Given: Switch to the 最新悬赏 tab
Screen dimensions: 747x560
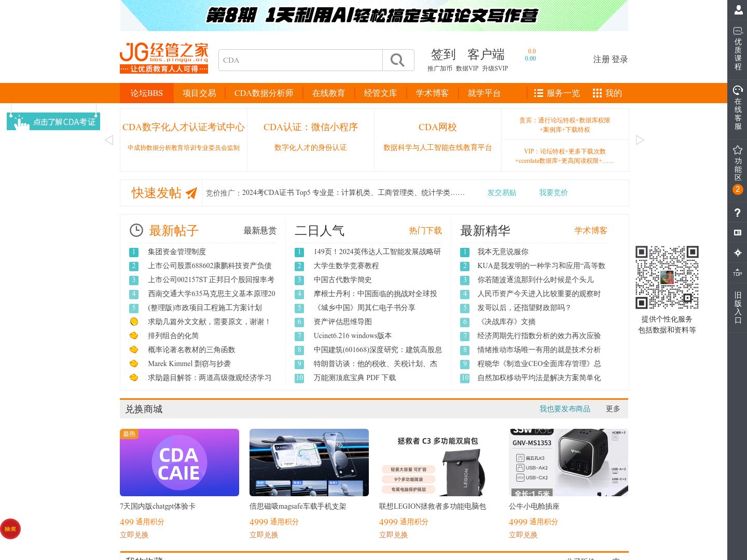Looking at the screenshot, I should click(260, 231).
